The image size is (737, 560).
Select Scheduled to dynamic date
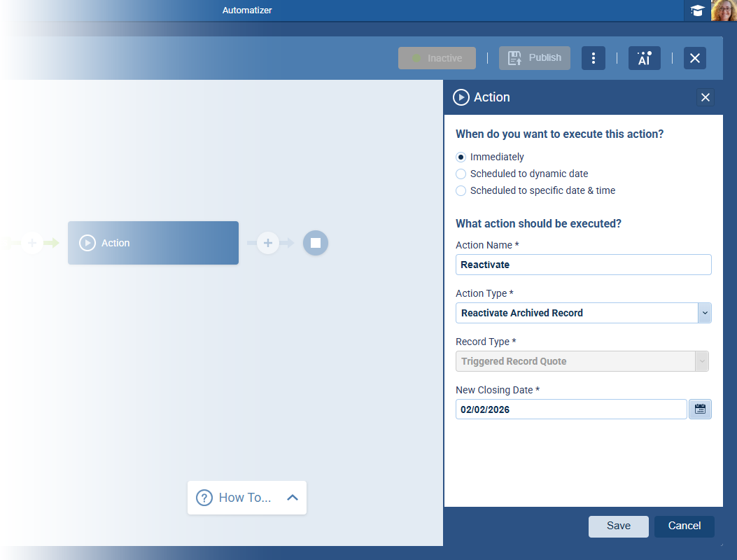coord(461,174)
